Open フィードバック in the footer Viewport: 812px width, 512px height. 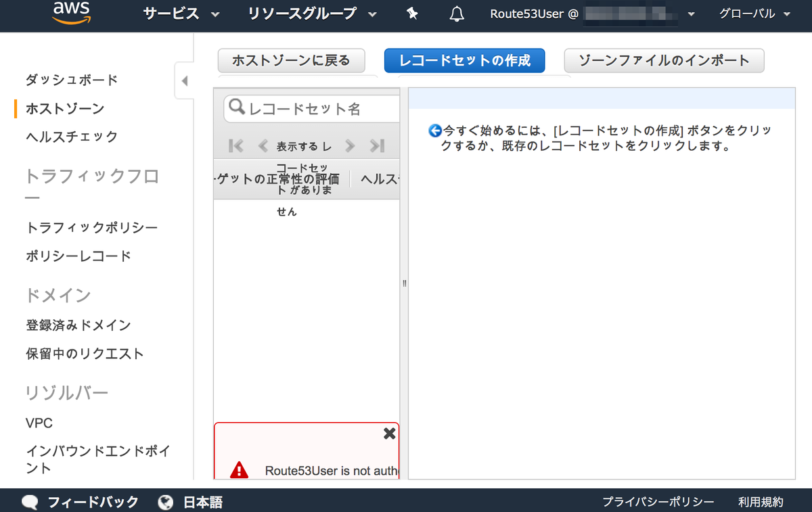(x=93, y=502)
